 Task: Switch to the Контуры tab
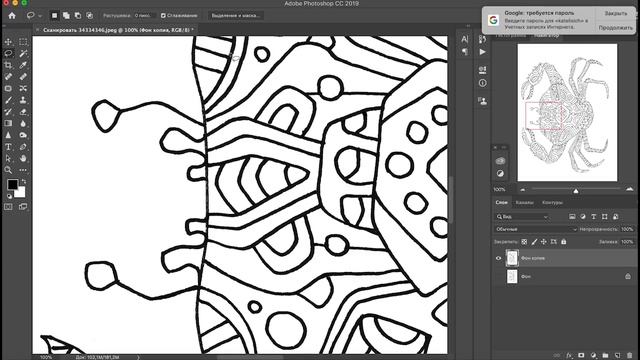click(552, 202)
